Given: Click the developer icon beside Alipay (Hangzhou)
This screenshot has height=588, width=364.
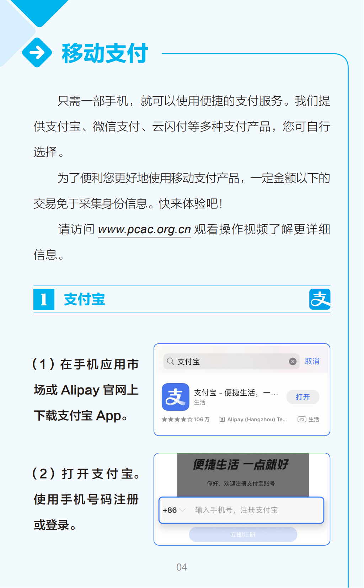Looking at the screenshot, I should tap(222, 419).
